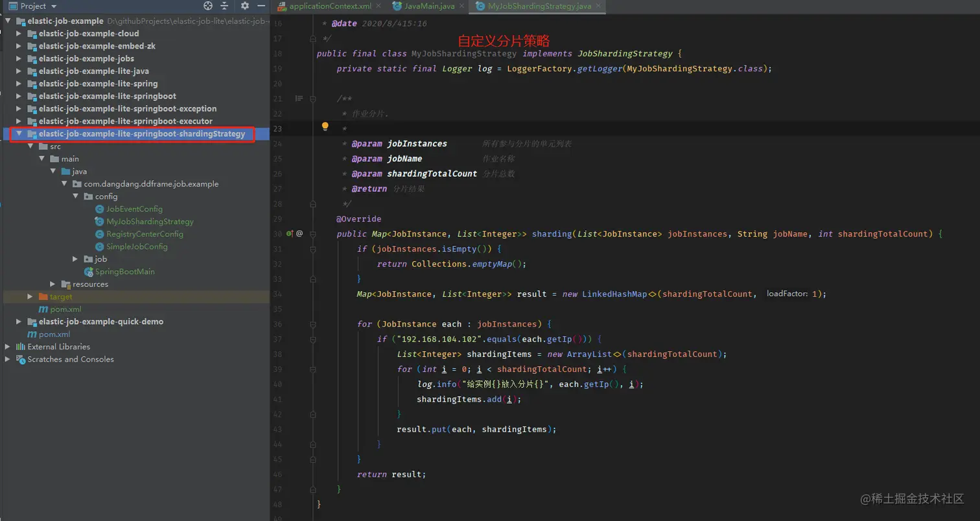This screenshot has height=521, width=980.
Task: Click the SpringBootMain runnable class icon
Action: (88, 272)
